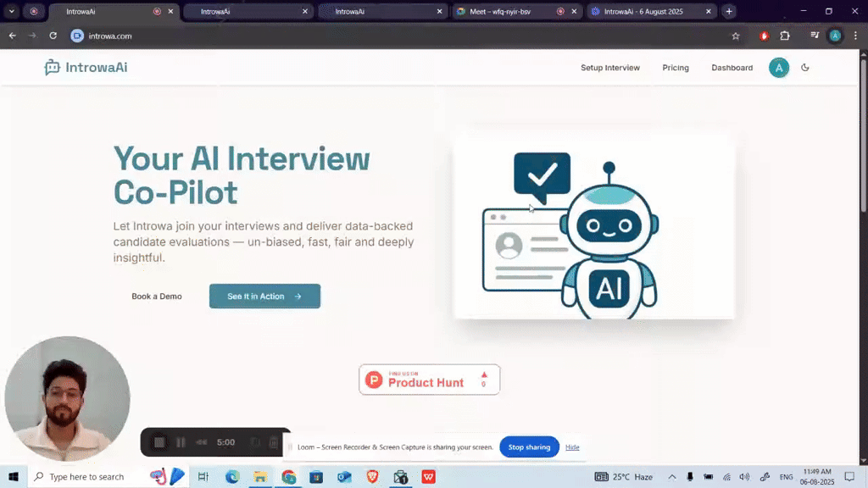Screen dimensions: 868x488
Task: Click the Loom webcam bubble
Action: click(x=67, y=398)
